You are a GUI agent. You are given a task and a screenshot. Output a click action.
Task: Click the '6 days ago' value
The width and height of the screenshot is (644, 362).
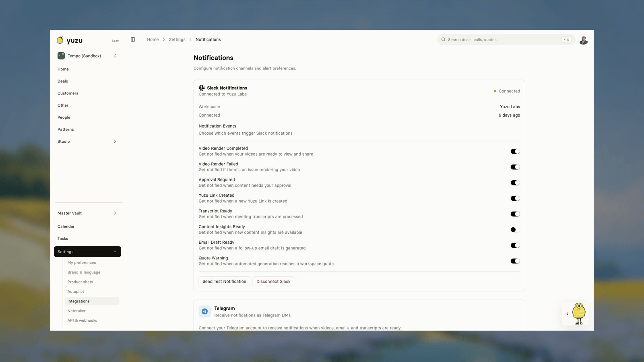(x=509, y=115)
